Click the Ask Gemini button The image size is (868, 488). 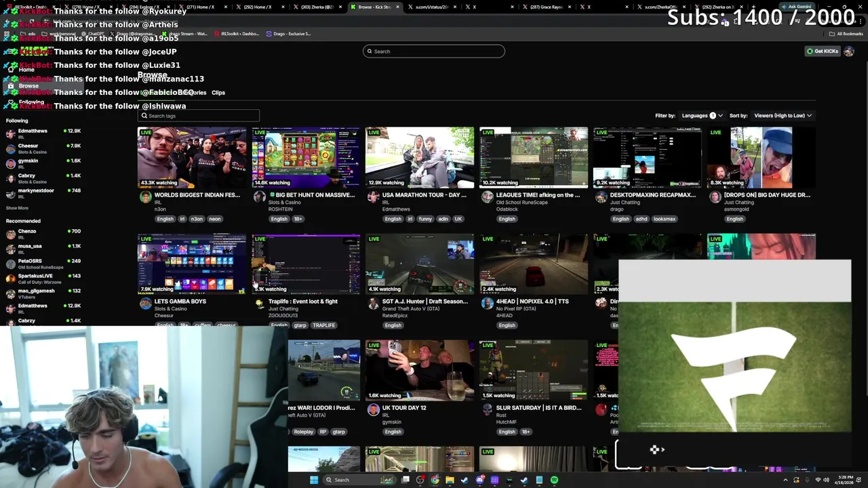(796, 7)
